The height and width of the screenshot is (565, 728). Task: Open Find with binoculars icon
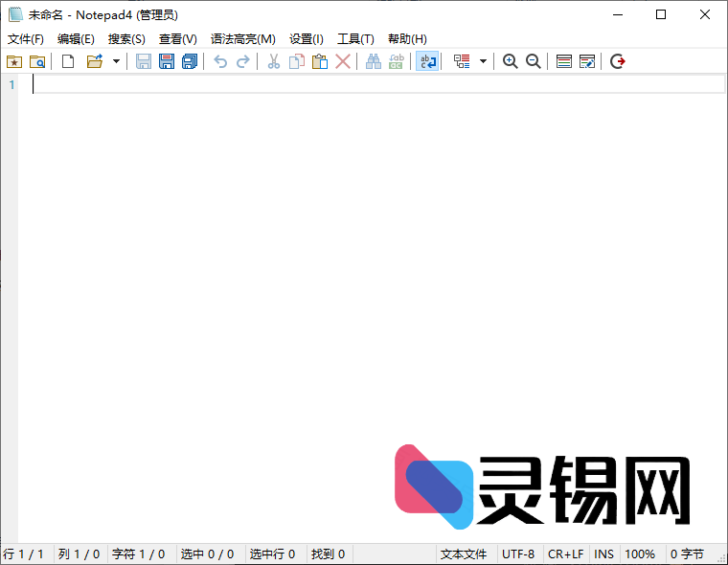[374, 61]
